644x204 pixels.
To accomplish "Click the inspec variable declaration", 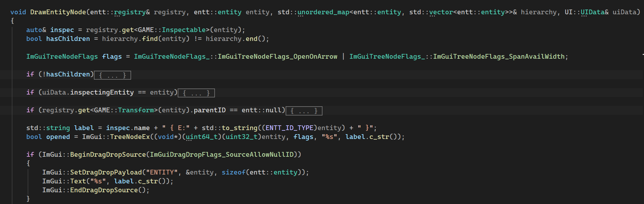I will click(62, 30).
